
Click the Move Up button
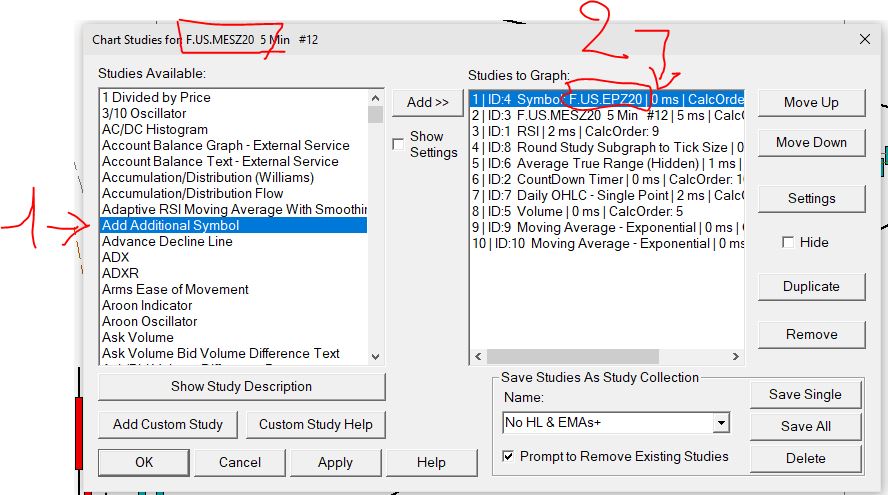pyautogui.click(x=811, y=103)
